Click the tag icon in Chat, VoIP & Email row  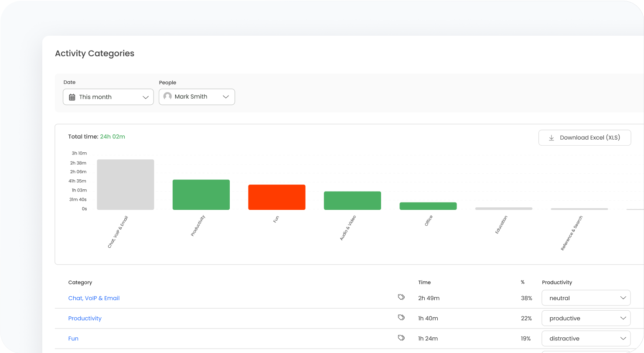click(x=401, y=298)
